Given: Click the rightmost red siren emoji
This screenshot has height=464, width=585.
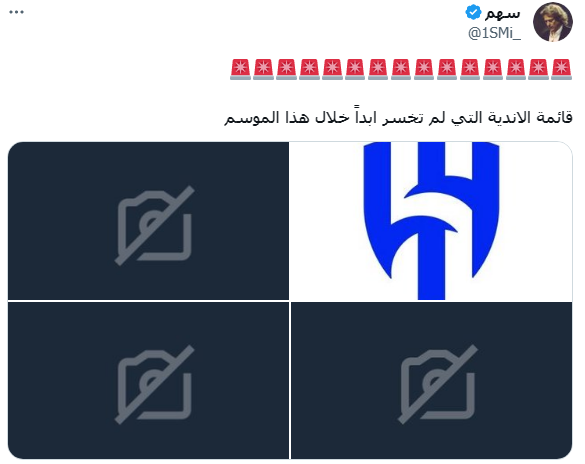Looking at the screenshot, I should point(561,69).
